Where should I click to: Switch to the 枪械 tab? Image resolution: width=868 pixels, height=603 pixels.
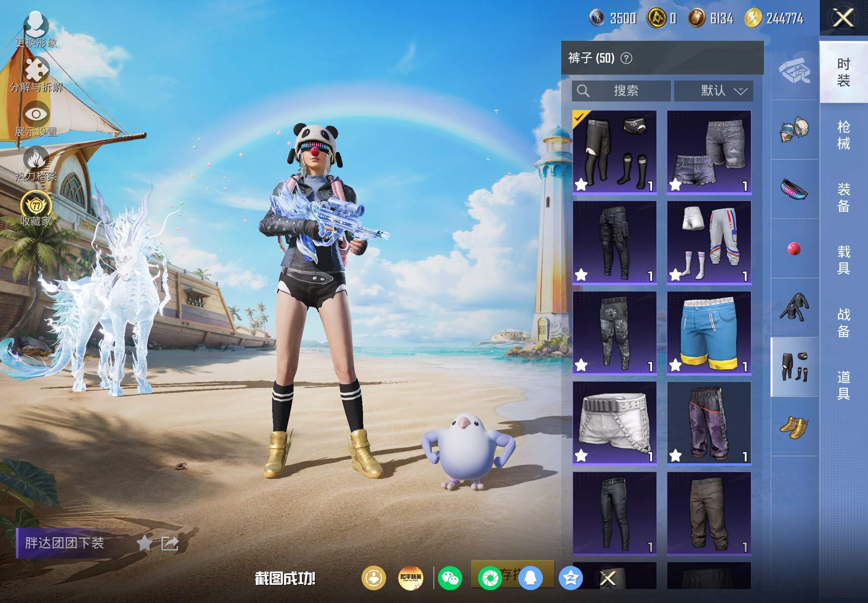pyautogui.click(x=843, y=135)
